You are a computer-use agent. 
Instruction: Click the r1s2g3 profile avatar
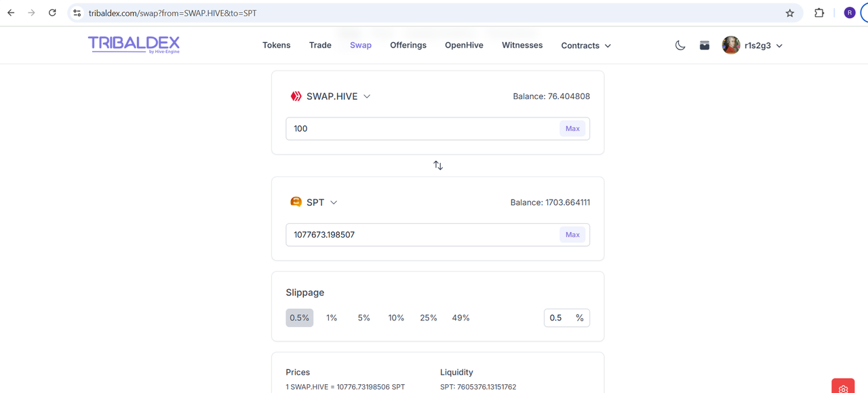pos(731,45)
